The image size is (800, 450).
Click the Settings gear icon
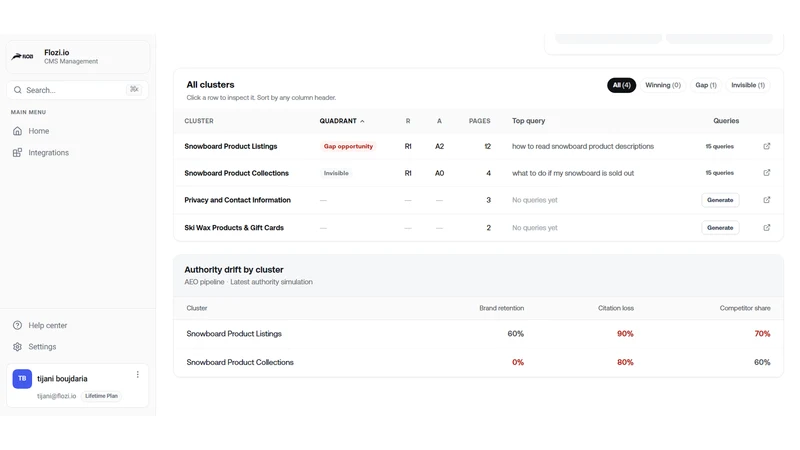pyautogui.click(x=17, y=347)
